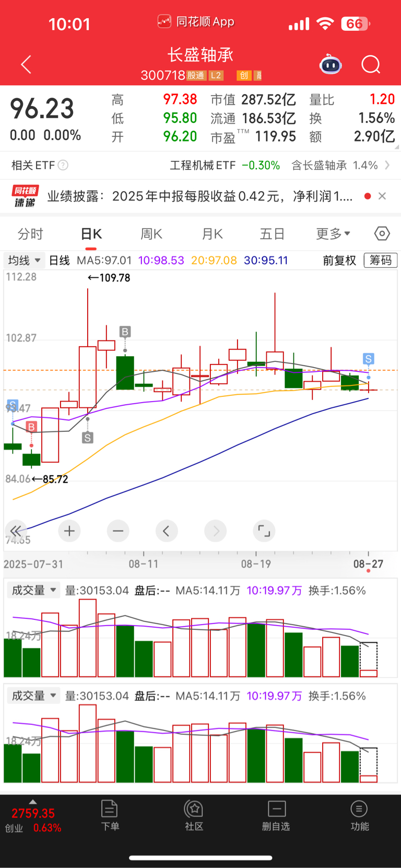Tap 流通 186.53亿 value
This screenshot has height=868, width=401.
point(253,119)
